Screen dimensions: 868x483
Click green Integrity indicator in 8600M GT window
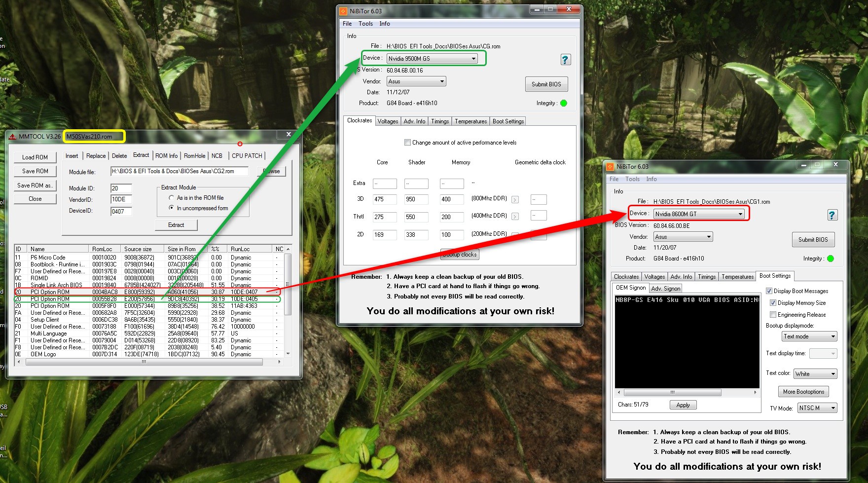pyautogui.click(x=831, y=259)
